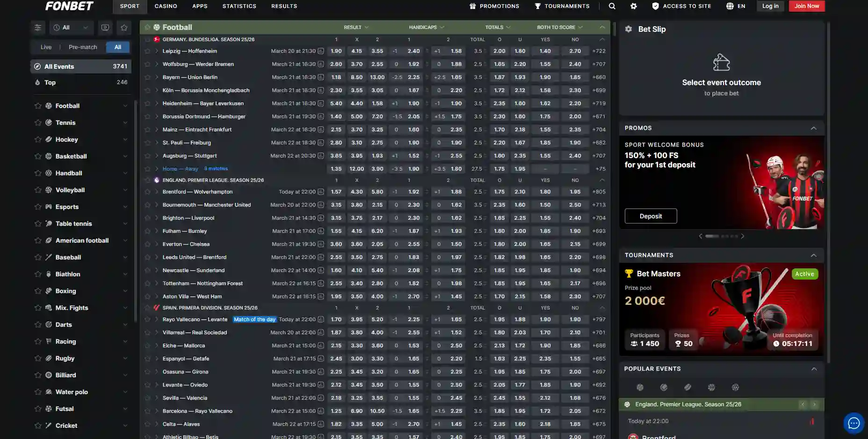Screen dimensions: 868x439
Task: Favorite the Basketball sport with star
Action: click(x=38, y=156)
